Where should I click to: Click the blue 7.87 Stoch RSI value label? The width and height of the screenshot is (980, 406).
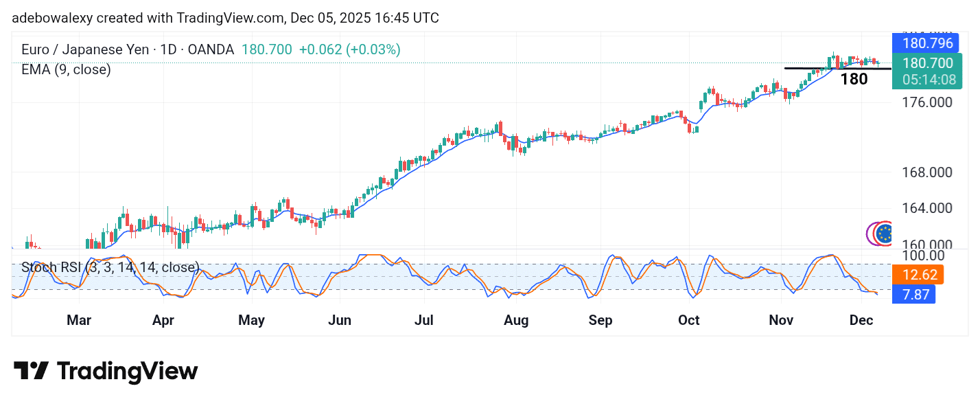[913, 294]
